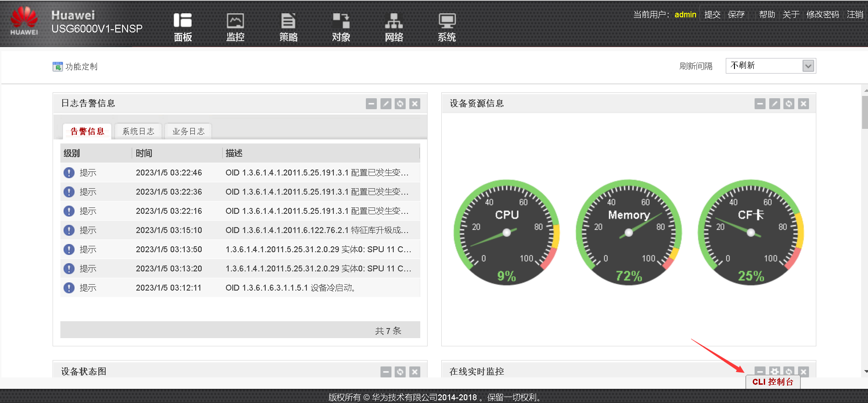The height and width of the screenshot is (403, 868).
Task: Click the alert icon on 03:22:46 row
Action: tap(69, 173)
